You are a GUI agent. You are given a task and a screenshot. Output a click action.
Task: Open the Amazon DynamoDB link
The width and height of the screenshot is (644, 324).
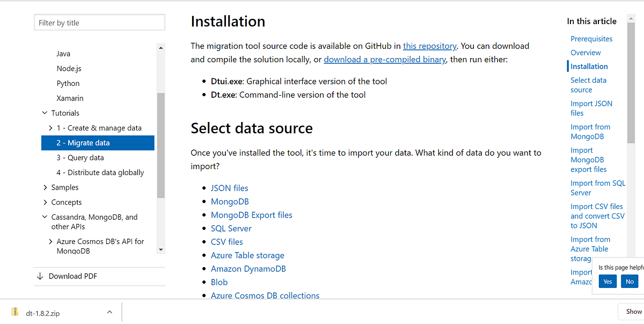pyautogui.click(x=248, y=269)
